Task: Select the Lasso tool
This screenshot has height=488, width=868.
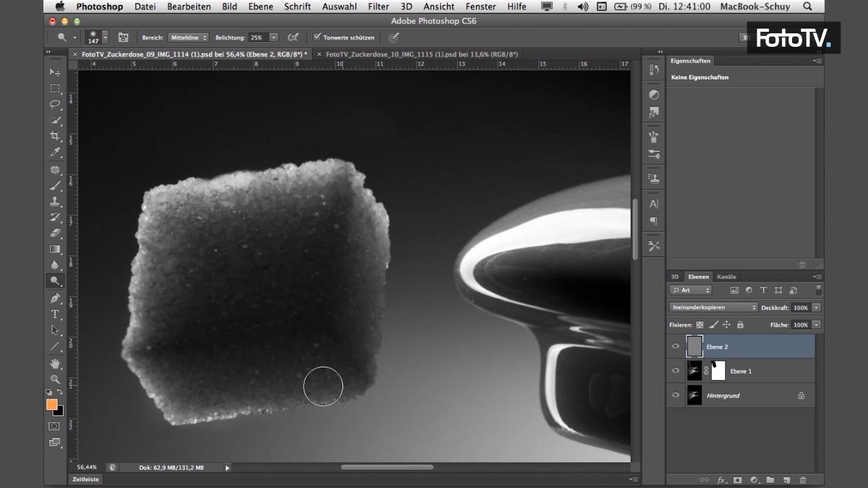Action: [x=55, y=104]
